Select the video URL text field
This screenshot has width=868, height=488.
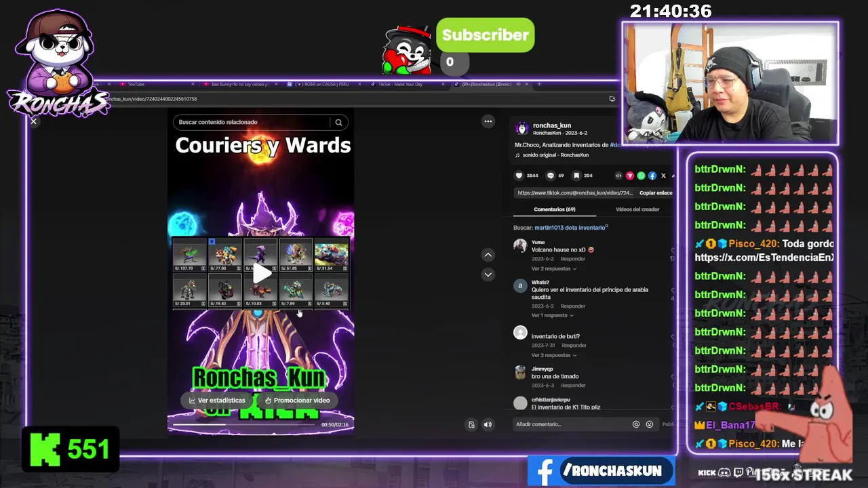coord(574,193)
